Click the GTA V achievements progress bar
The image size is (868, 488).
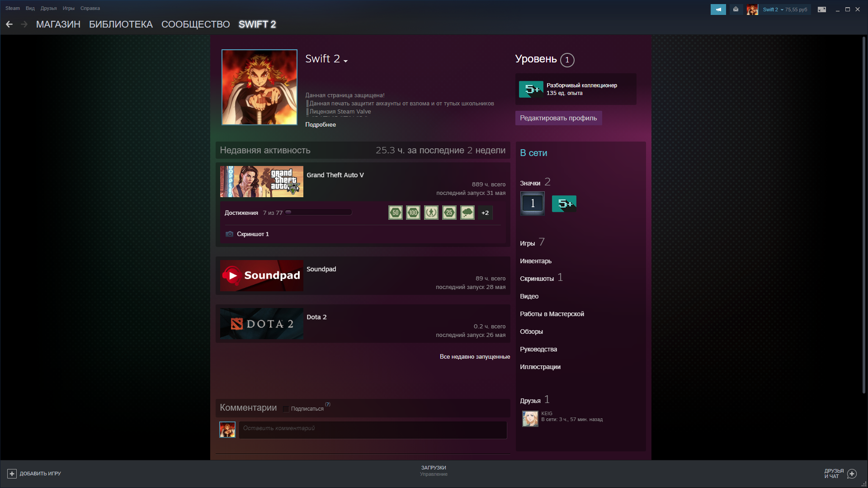(318, 213)
